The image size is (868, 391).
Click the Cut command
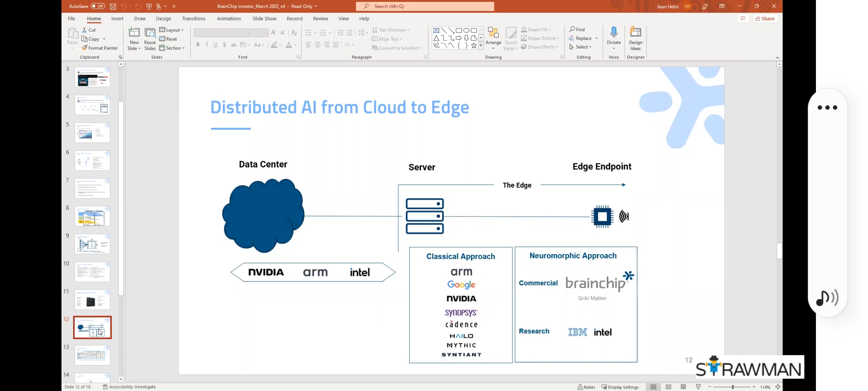(89, 30)
